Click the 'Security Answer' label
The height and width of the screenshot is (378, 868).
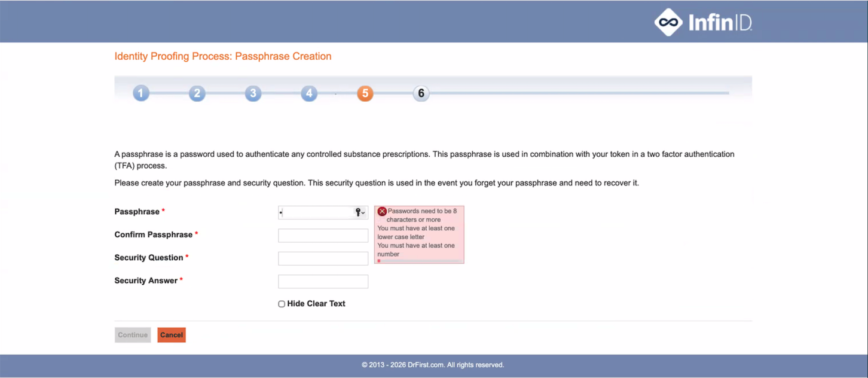tap(146, 281)
